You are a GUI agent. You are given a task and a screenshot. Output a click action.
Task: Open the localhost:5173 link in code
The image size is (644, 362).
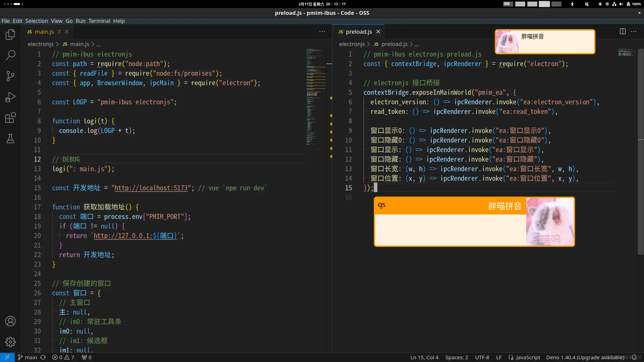[151, 188]
